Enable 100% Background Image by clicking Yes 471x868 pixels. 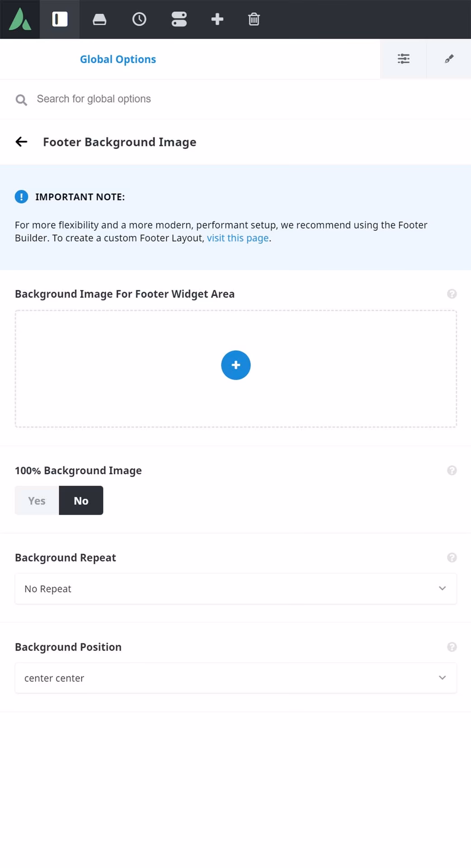(x=36, y=500)
